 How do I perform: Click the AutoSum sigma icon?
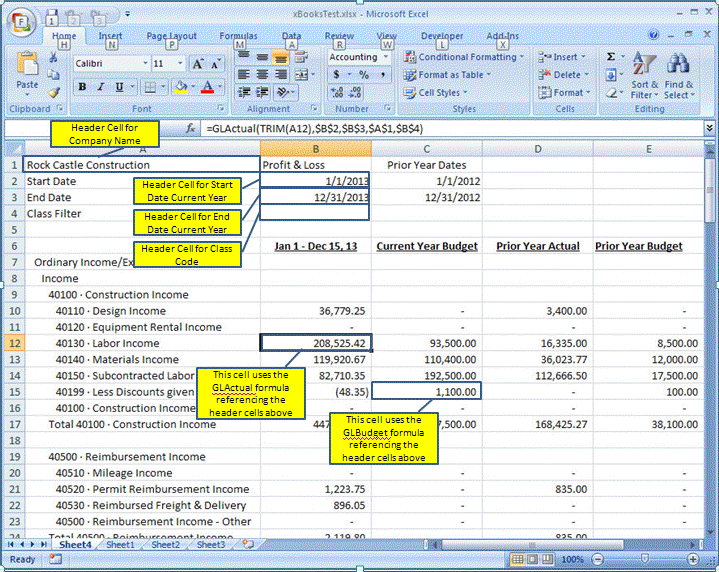click(610, 58)
